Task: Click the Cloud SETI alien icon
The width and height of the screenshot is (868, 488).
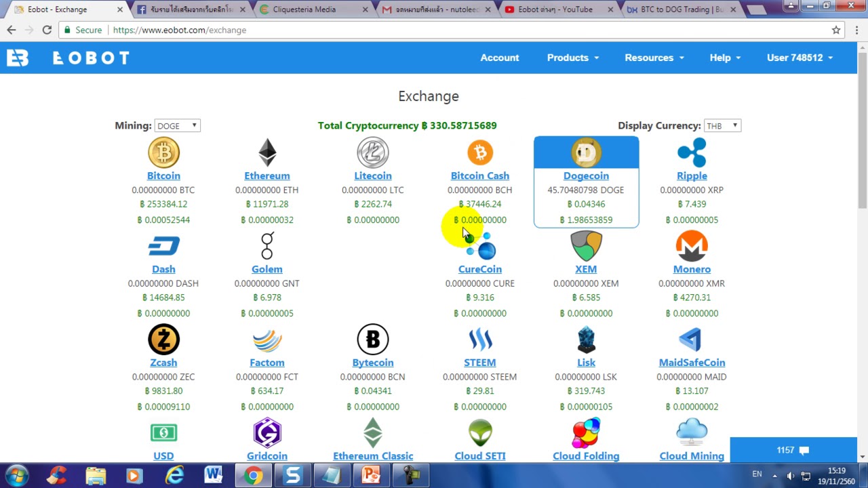Action: click(480, 433)
